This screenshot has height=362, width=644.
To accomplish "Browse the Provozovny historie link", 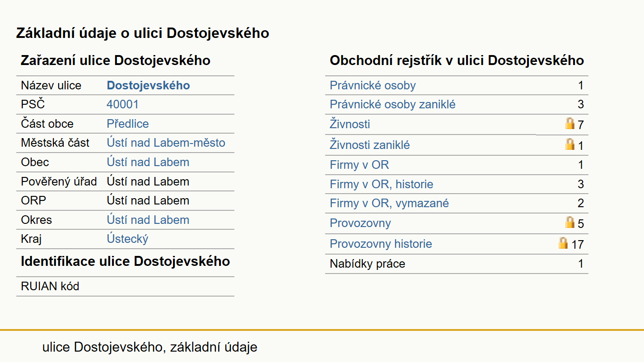I will [x=381, y=244].
